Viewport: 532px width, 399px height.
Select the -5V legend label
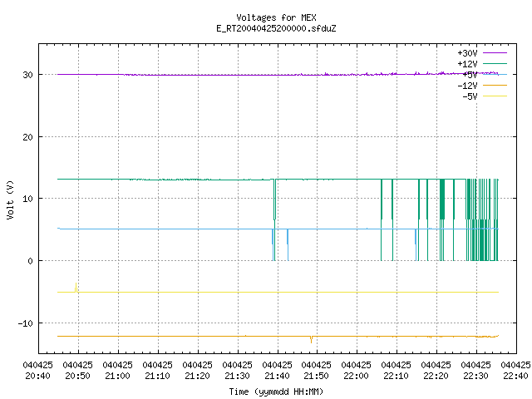470,96
